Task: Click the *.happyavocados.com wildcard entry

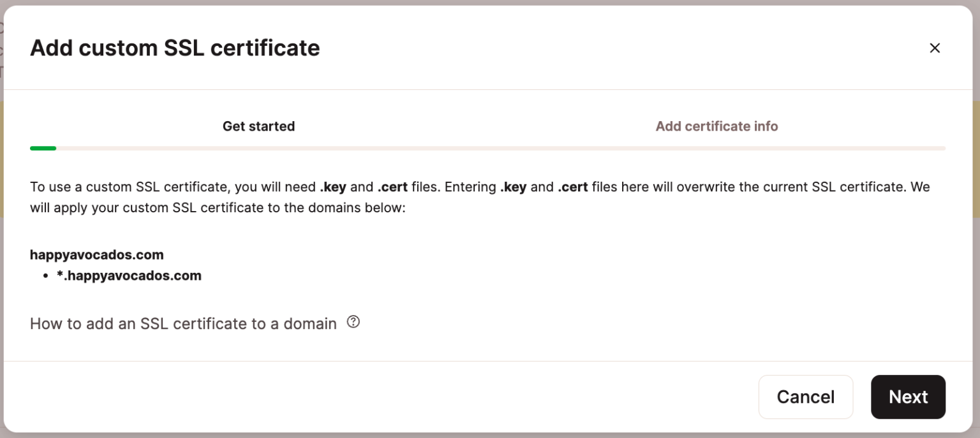Action: [x=130, y=275]
